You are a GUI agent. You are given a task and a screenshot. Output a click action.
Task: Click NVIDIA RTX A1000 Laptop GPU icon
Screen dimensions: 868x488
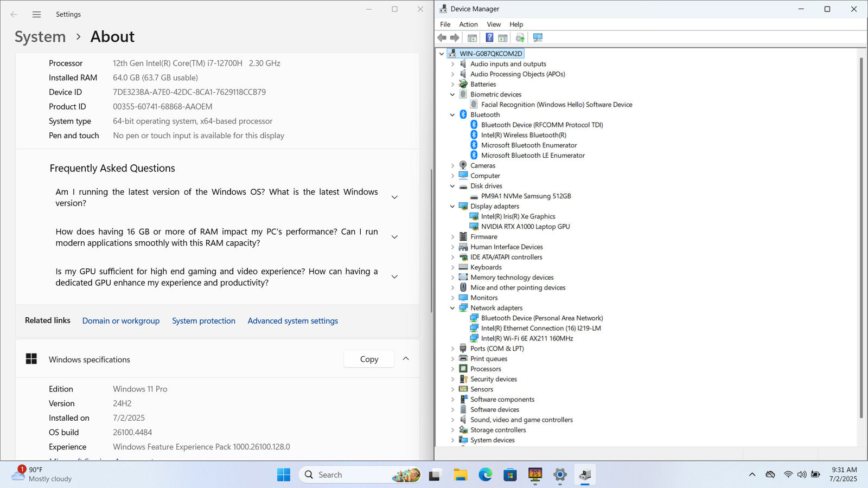pyautogui.click(x=474, y=227)
